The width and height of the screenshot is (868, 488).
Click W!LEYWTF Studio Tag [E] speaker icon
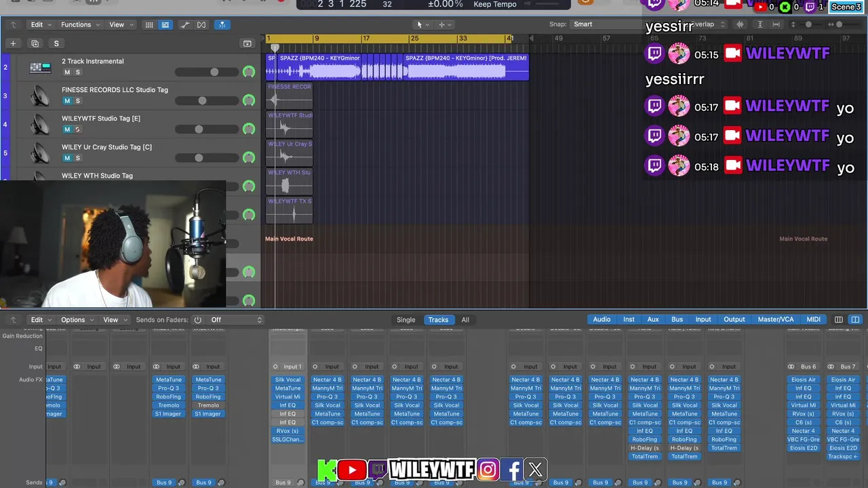(x=40, y=124)
